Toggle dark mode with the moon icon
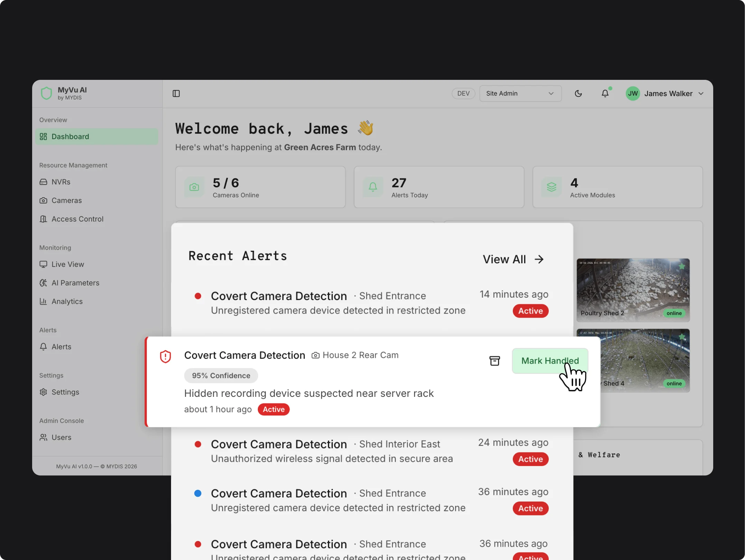745x560 pixels. (578, 93)
